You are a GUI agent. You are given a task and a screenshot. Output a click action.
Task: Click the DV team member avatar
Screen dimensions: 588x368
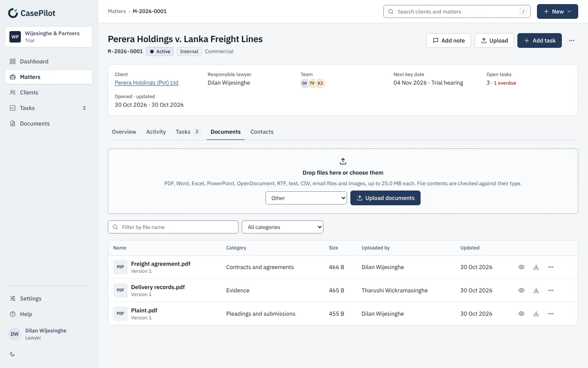[x=305, y=83]
